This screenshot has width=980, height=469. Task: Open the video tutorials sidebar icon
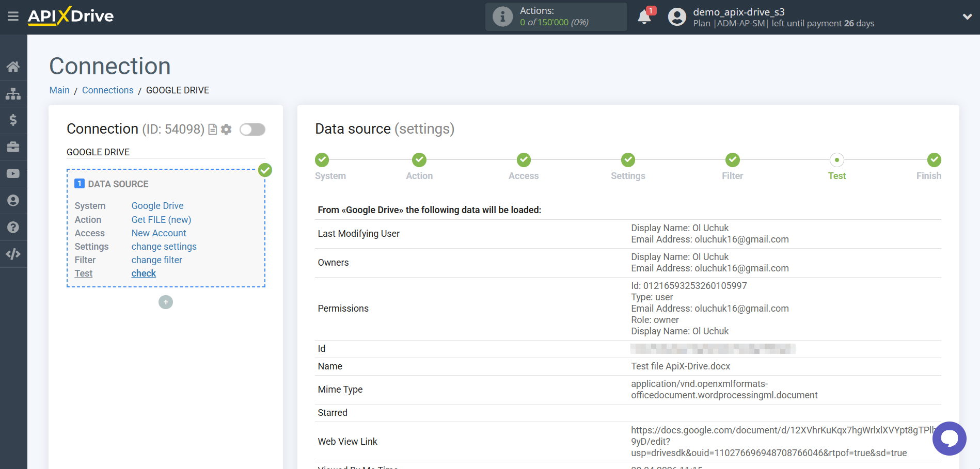13,174
